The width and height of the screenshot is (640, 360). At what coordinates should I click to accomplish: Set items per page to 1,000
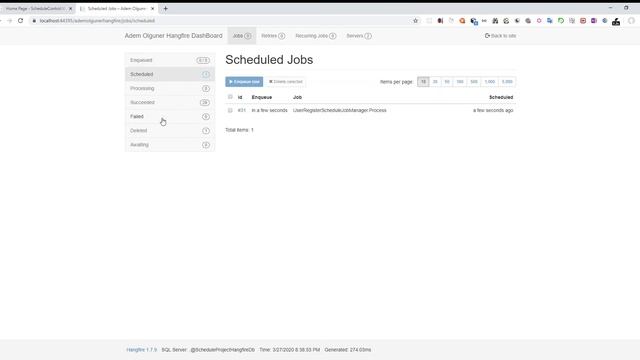[489, 82]
